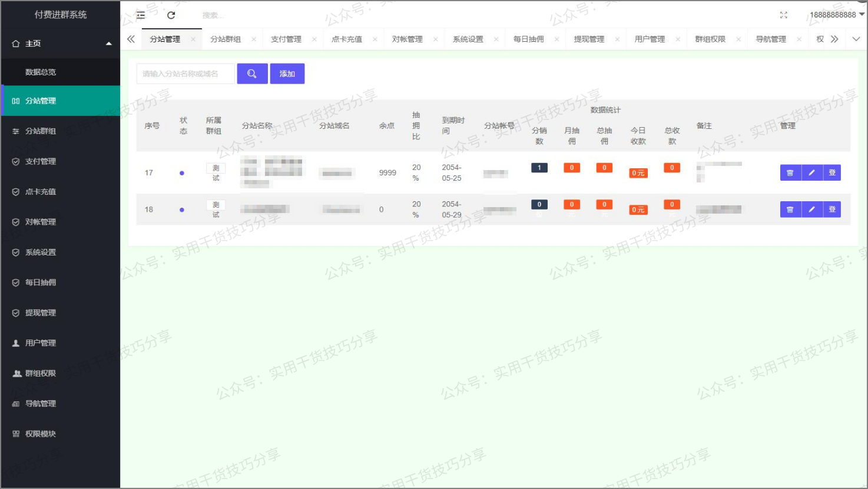Delete subsite 17 using its trash icon
868x489 pixels.
(x=790, y=172)
